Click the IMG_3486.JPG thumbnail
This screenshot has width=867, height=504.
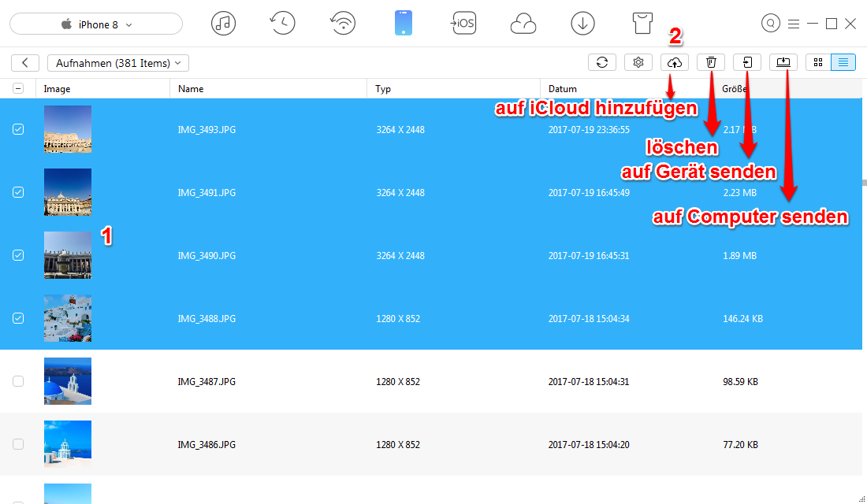[x=68, y=444]
